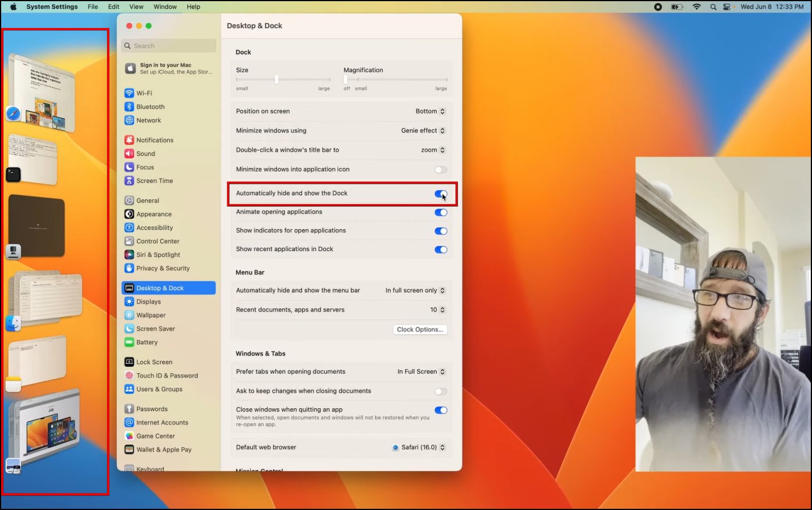This screenshot has width=812, height=510.
Task: Open the Apple menu
Action: [13, 7]
